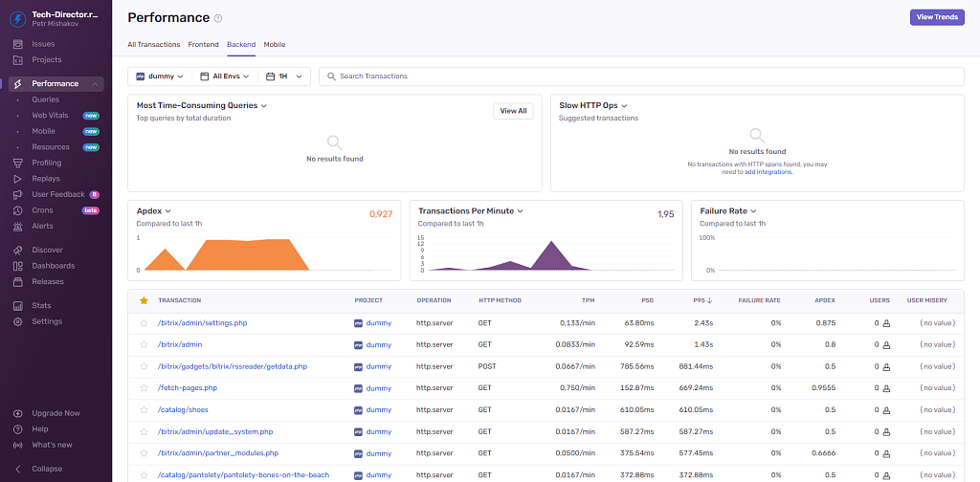Toggle star for /fetch-pages.php transaction
Screen dimensions: 980x482
[x=144, y=388]
